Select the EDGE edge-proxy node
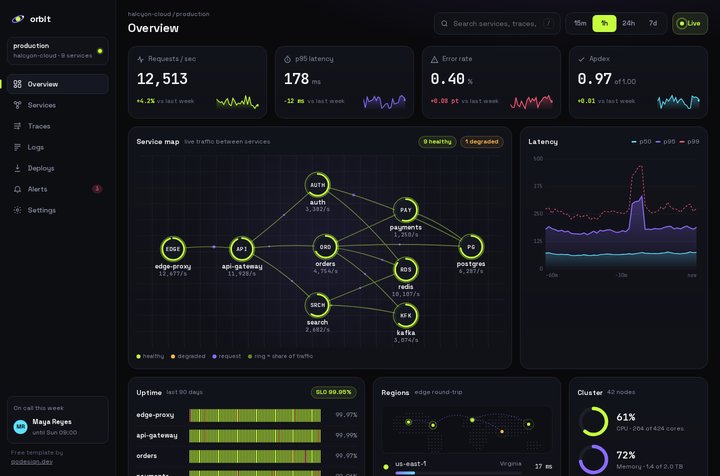Image resolution: width=720 pixels, height=476 pixels. pyautogui.click(x=173, y=249)
